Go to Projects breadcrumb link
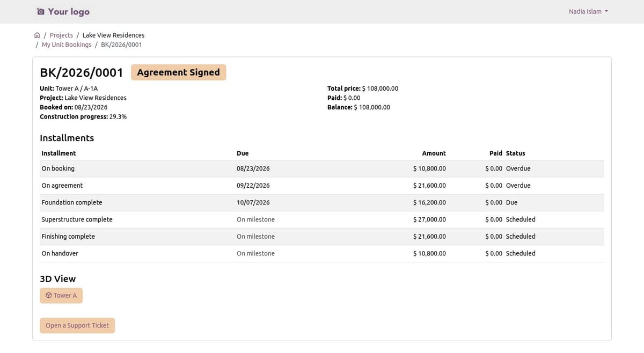 (61, 35)
